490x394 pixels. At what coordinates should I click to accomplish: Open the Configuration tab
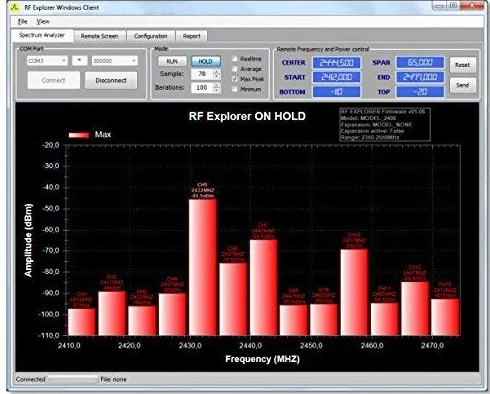pos(150,36)
